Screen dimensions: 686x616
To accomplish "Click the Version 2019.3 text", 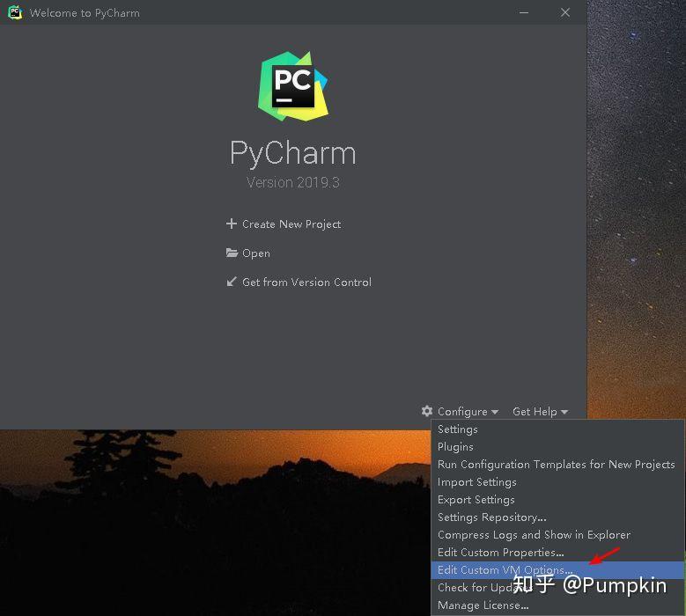I will pyautogui.click(x=293, y=182).
